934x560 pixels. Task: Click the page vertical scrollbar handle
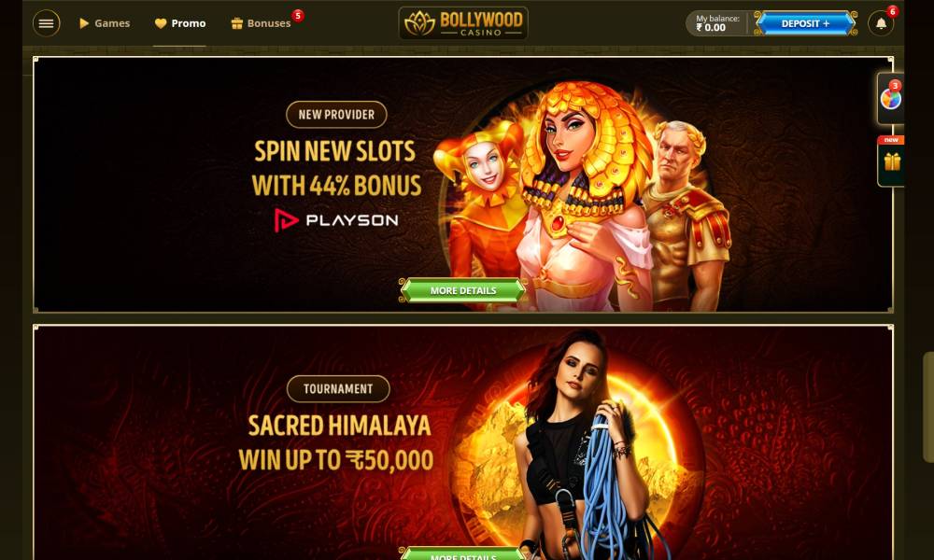point(928,407)
